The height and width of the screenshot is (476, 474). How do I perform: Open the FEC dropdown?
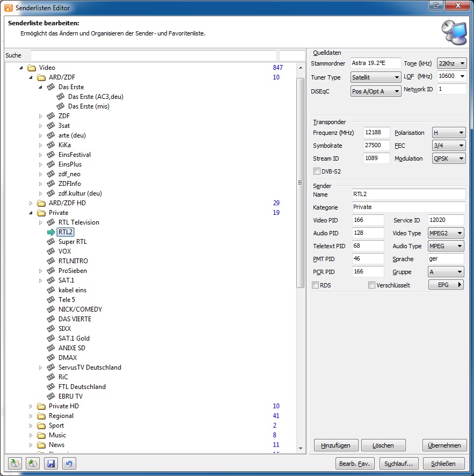(x=449, y=146)
